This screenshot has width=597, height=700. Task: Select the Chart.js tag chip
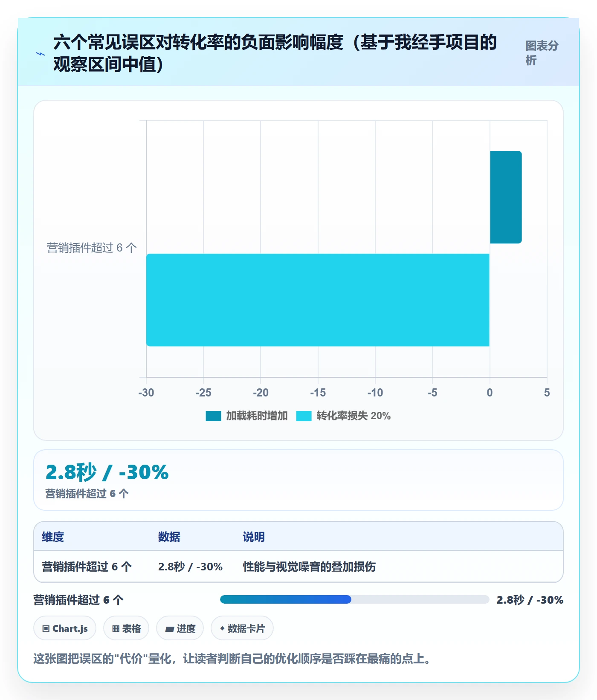[x=65, y=628]
